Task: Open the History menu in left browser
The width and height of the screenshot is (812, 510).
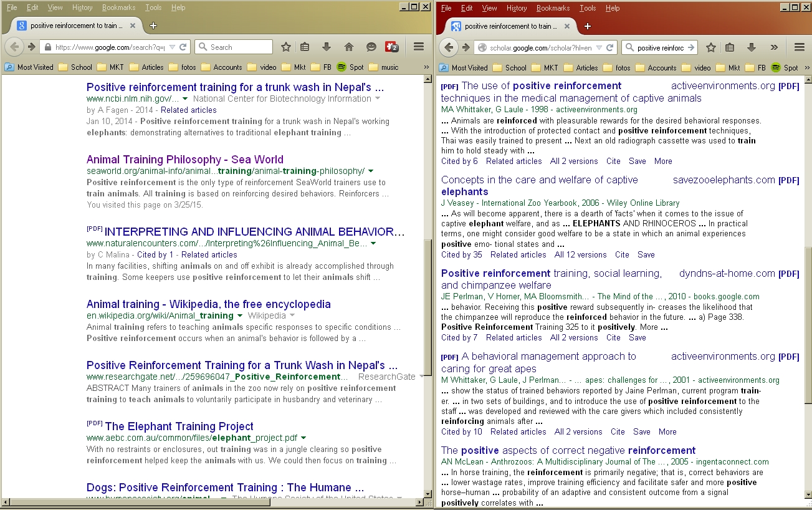Action: coord(82,7)
